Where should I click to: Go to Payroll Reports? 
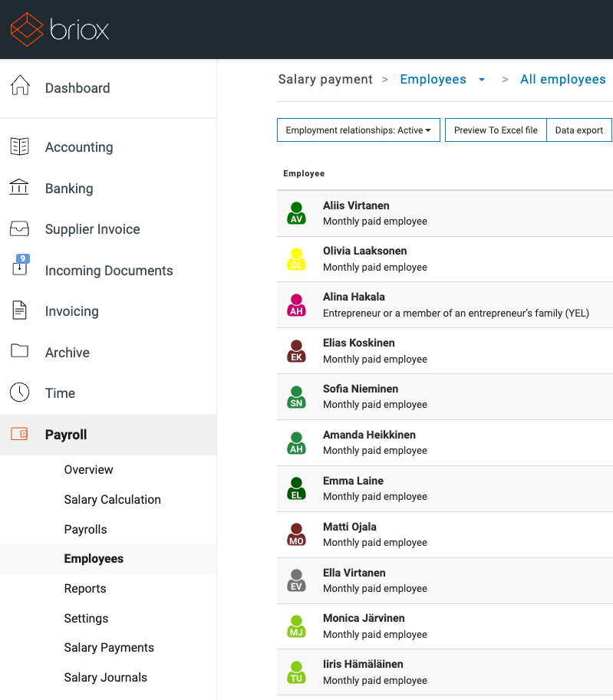(x=85, y=588)
